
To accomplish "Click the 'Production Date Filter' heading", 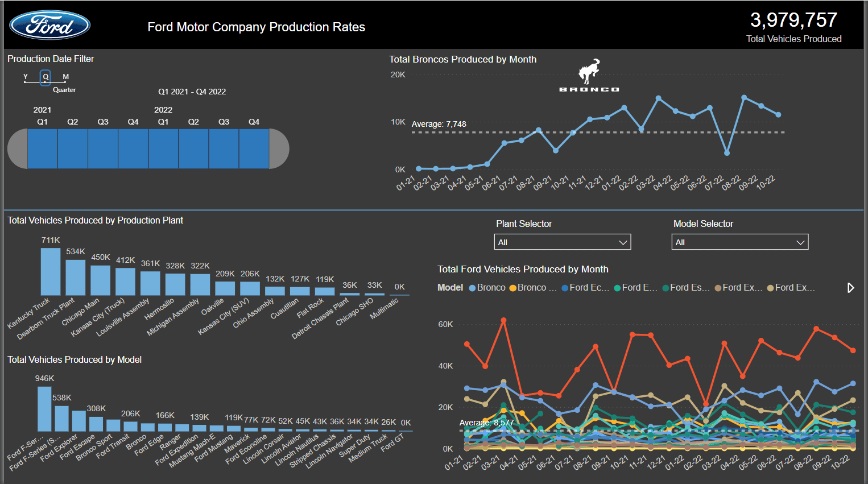I will (51, 59).
